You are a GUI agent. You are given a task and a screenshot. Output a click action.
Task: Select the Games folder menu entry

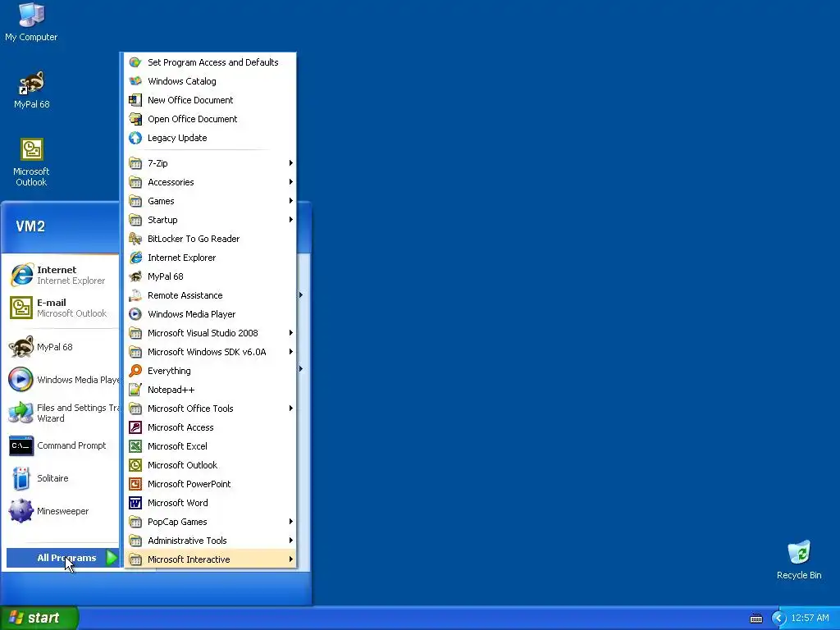click(211, 201)
